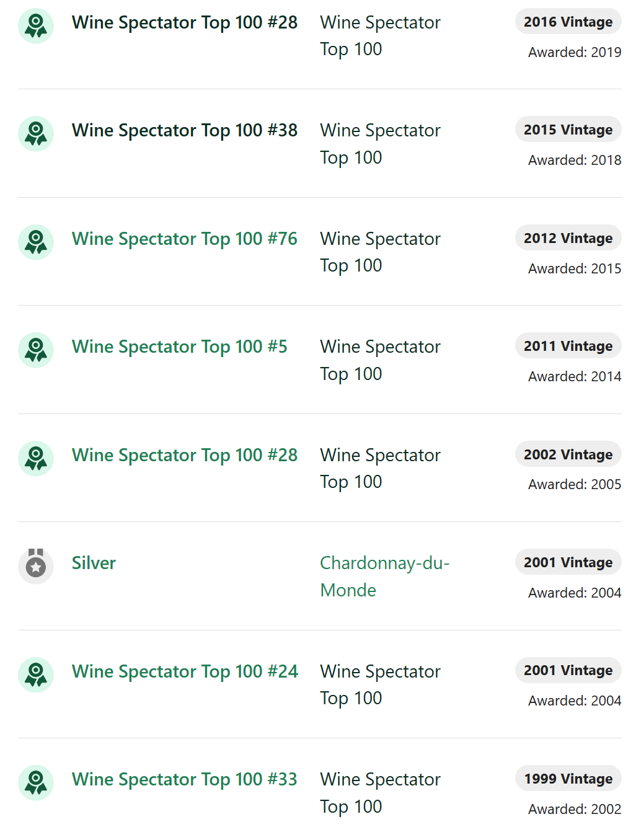This screenshot has width=636, height=840.
Task: Click the ribbon icon beside Top 100 #24
Action: pos(36,675)
